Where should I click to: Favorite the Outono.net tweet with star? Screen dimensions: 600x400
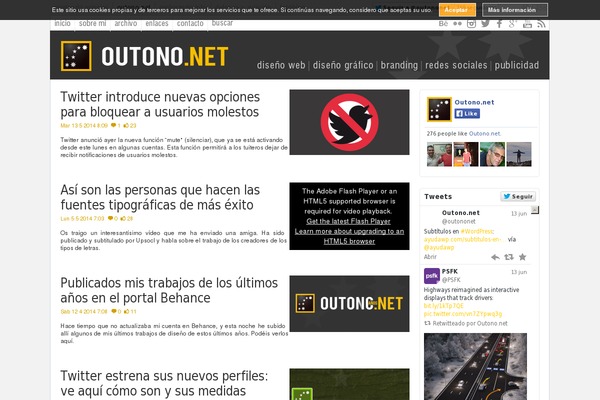click(x=522, y=257)
